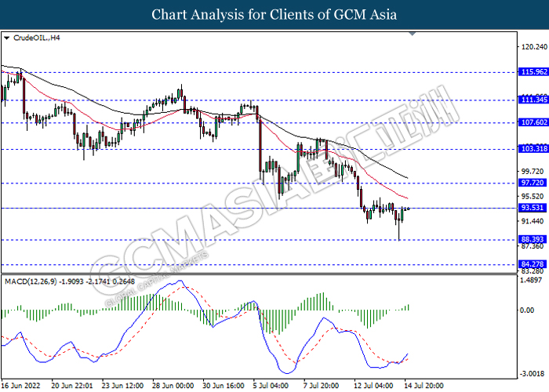Click the 99.720 price axis value
The image size is (549, 392).
533,171
